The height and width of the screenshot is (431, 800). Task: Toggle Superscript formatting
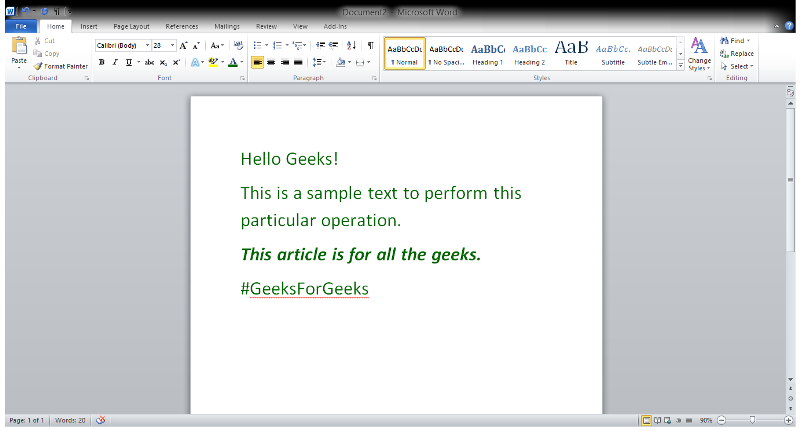click(177, 62)
